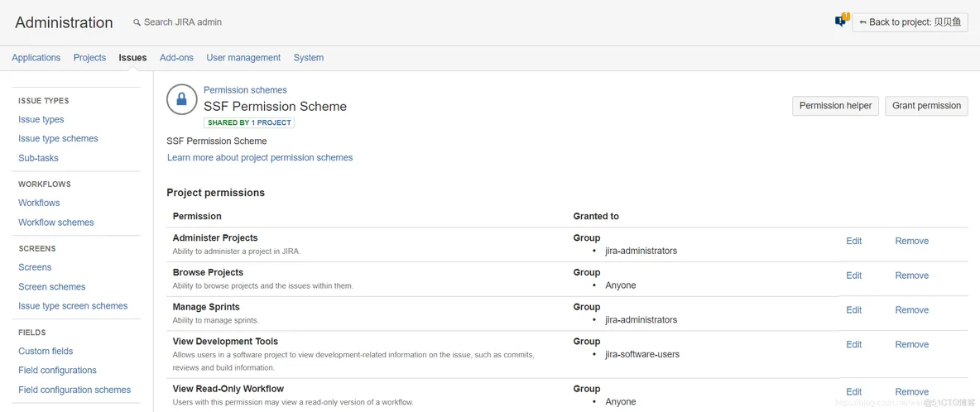Edit the Manage Sprints permission
This screenshot has width=980, height=412.
[853, 309]
